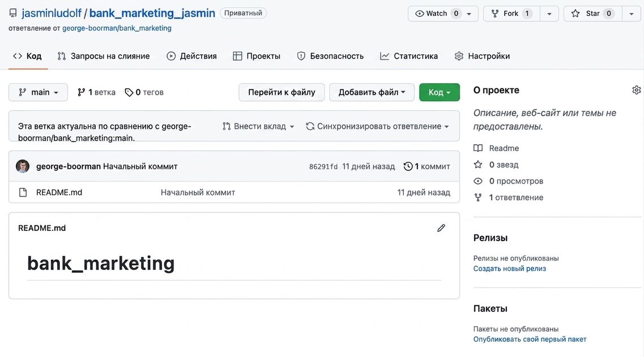Click the george-boorman avatar thumbnail
This screenshot has height=357, width=644.
23,166
